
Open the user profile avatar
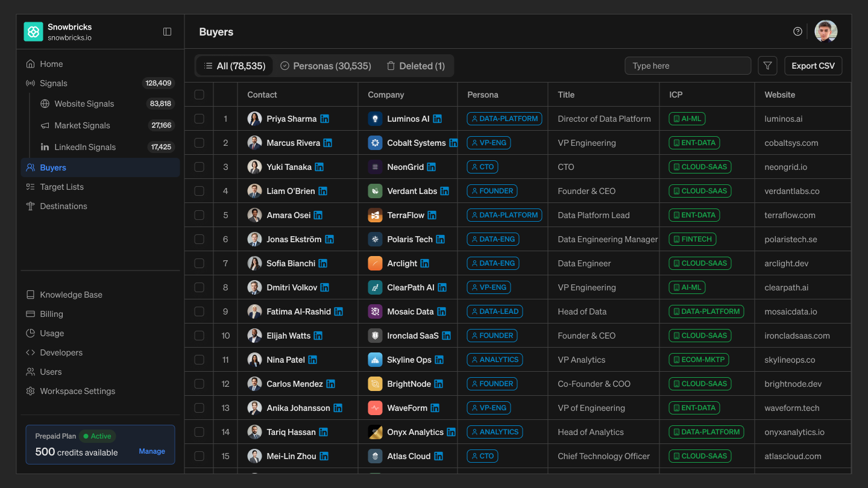click(826, 31)
